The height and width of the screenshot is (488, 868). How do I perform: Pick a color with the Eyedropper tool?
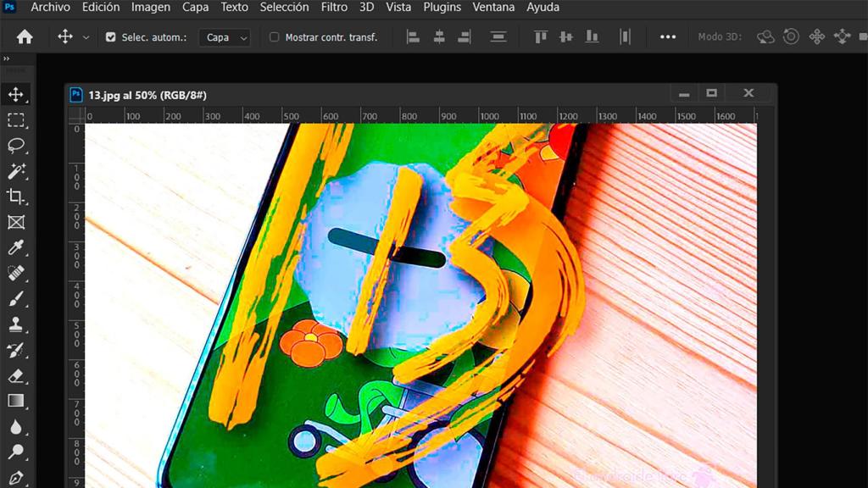[x=16, y=248]
